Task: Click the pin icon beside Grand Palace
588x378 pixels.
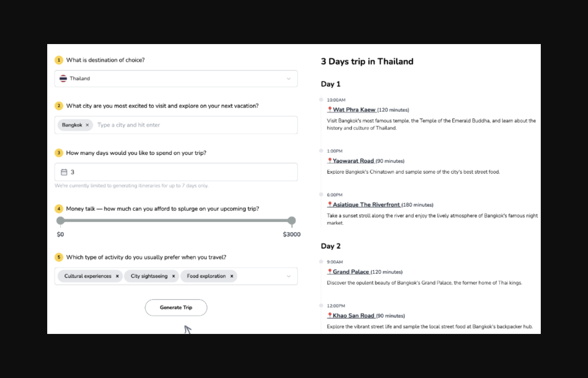Action: 330,272
